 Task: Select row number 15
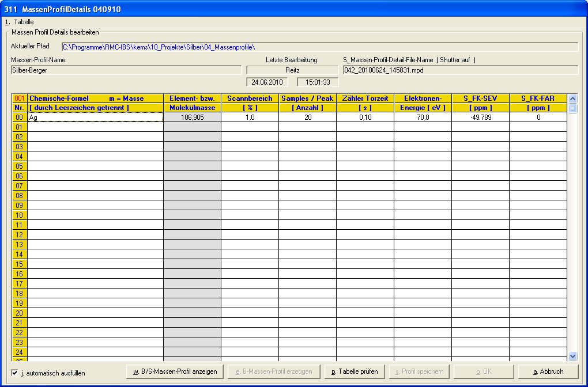coord(20,264)
